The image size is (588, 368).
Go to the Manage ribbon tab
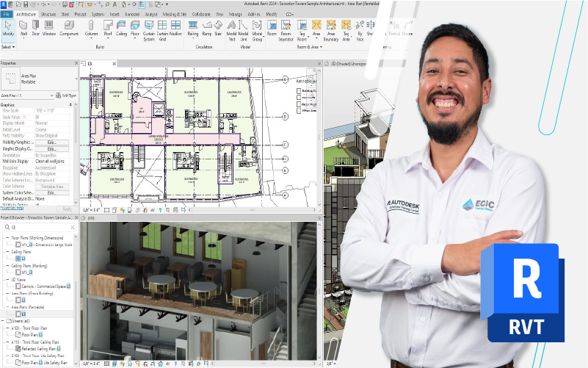(235, 14)
